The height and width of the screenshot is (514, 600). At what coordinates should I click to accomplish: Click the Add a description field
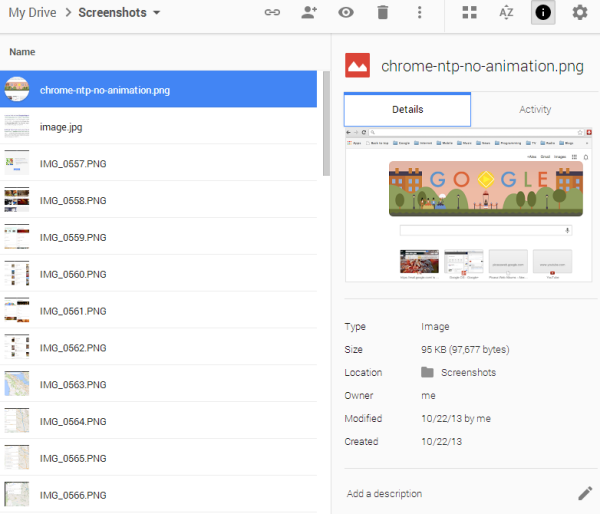[384, 494]
